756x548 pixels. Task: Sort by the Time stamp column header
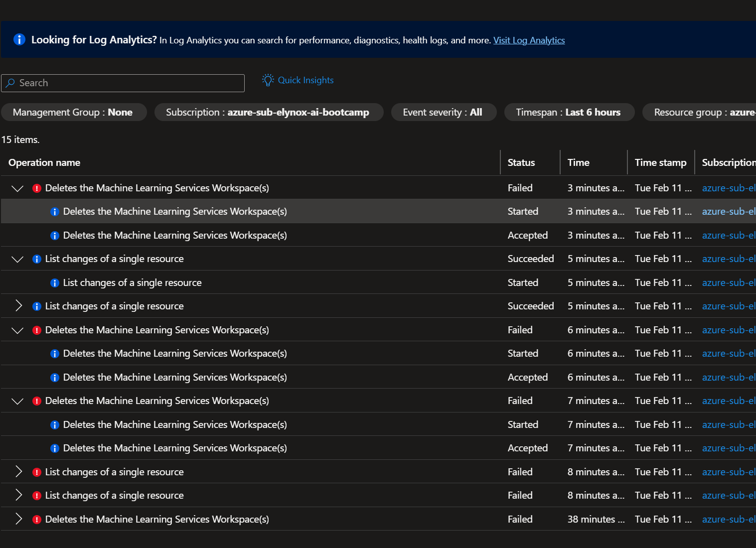tap(660, 162)
